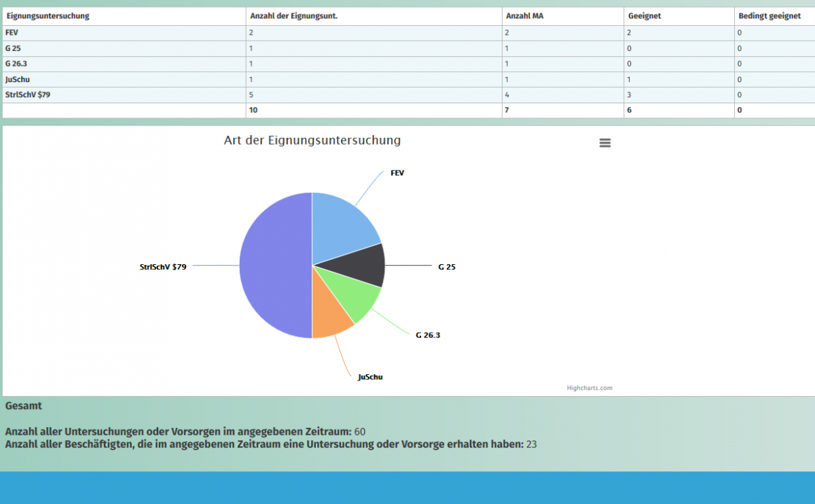Click the StrlSchV §79 chart label

[162, 267]
